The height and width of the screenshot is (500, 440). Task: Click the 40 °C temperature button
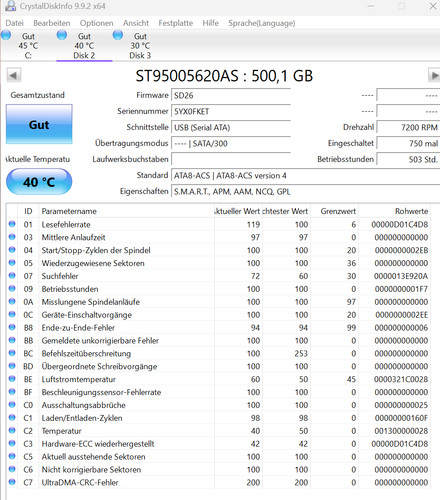click(x=39, y=182)
